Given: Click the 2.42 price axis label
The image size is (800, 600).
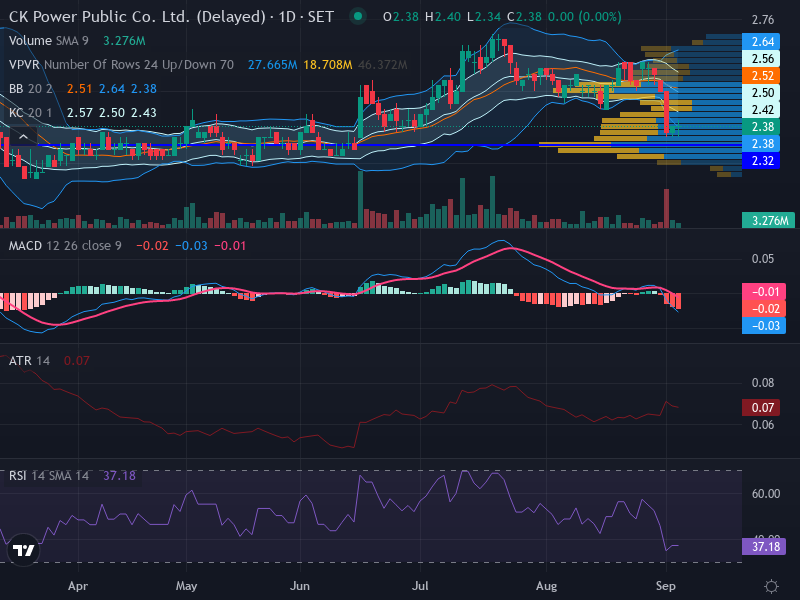Looking at the screenshot, I should [761, 110].
